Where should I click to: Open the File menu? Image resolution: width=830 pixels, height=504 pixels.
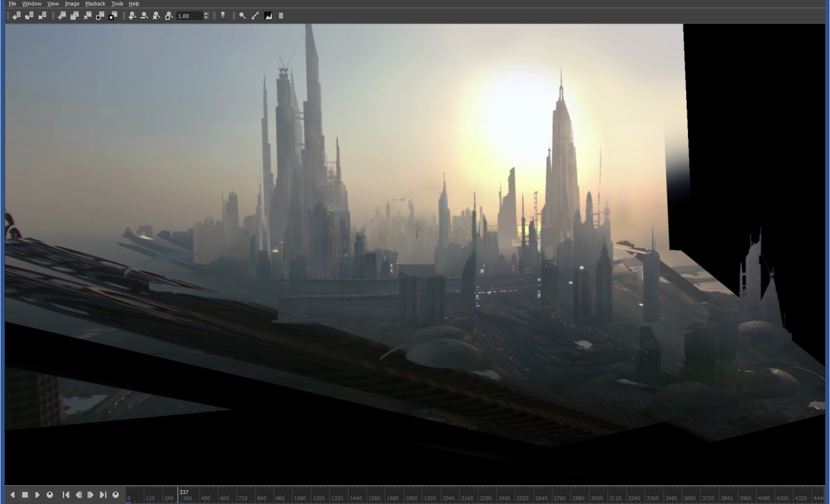click(12, 4)
